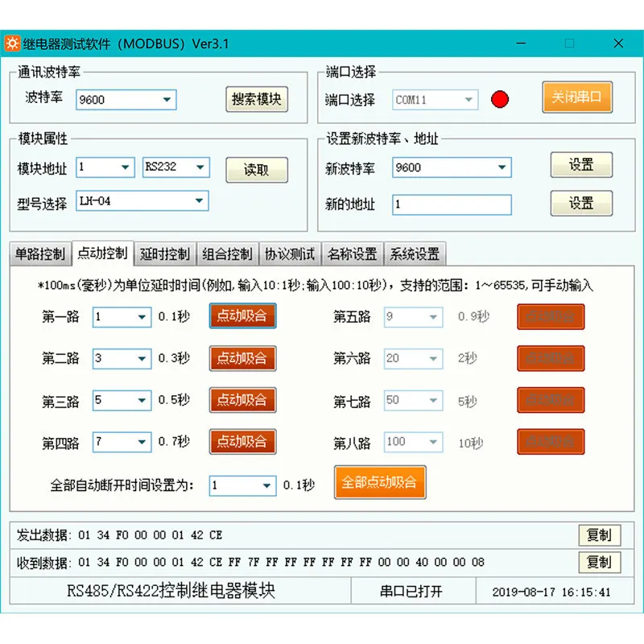Open the 第五路 delay dropdown showing 9
This screenshot has height=644, width=644.
(413, 317)
